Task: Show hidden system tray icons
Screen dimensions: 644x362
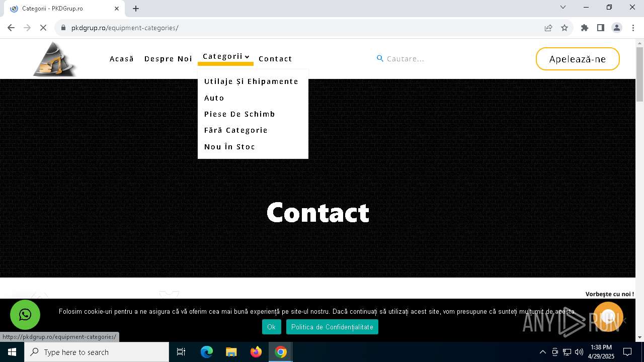Action: coord(542,352)
